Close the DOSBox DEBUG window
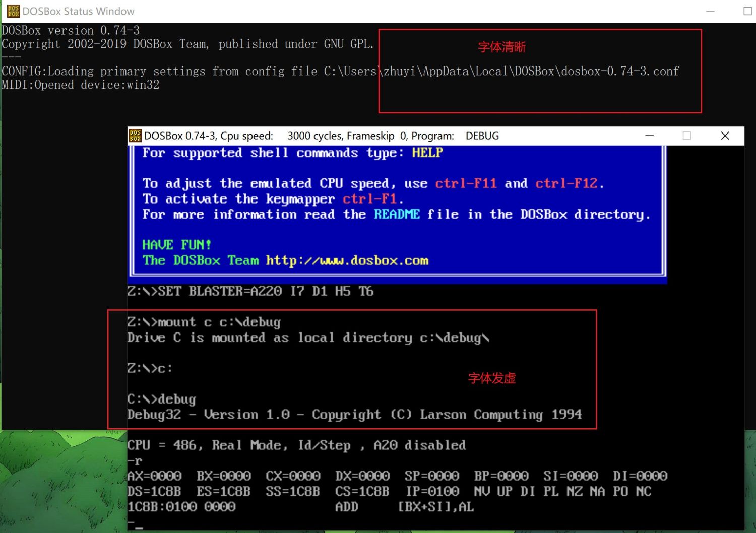 (725, 136)
